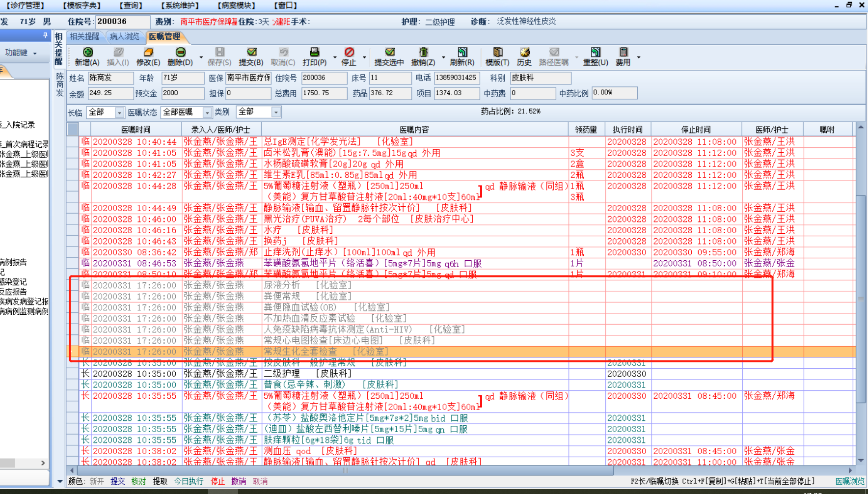The image size is (868, 494).
Task: Click the 停止时间 column header
Action: point(696,130)
